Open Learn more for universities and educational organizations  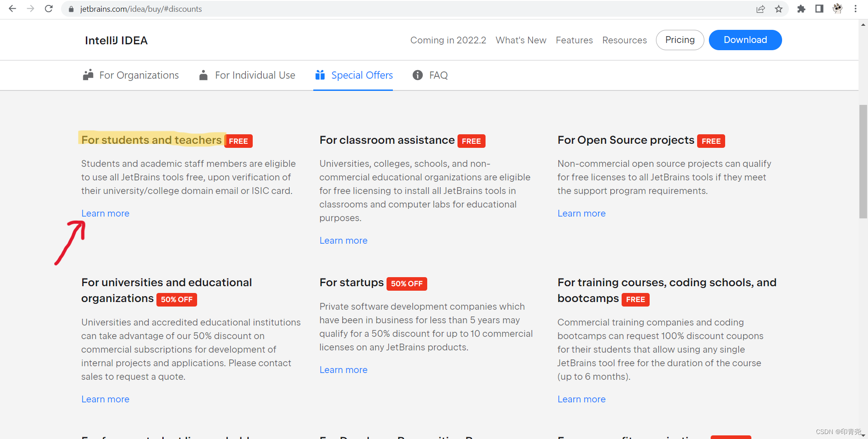[x=105, y=399]
